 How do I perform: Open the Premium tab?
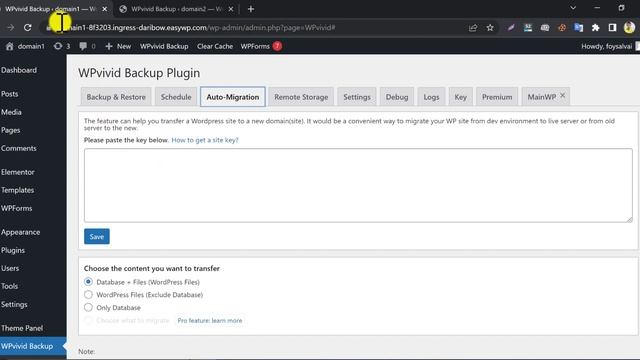pos(497,97)
